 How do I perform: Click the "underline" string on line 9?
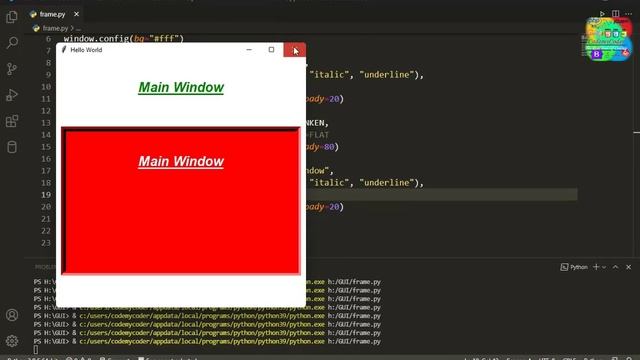pos(387,75)
